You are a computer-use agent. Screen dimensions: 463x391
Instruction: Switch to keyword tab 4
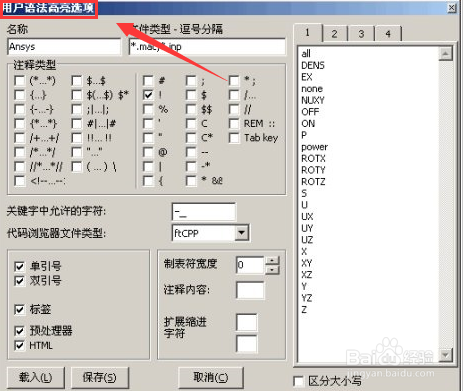(x=388, y=34)
